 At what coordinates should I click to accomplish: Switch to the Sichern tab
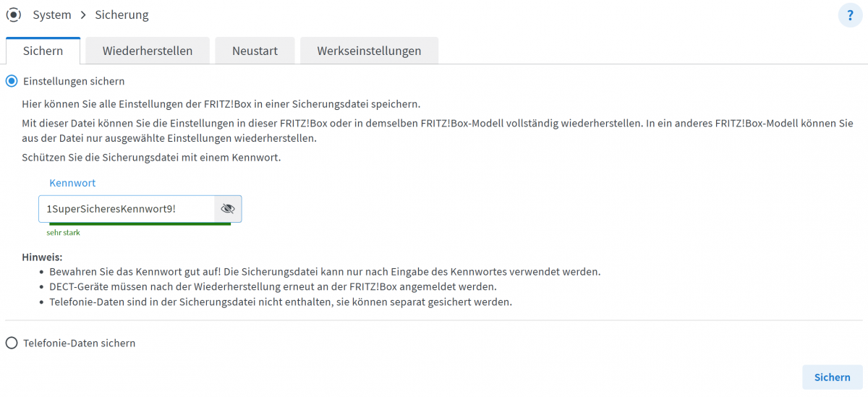coord(43,51)
